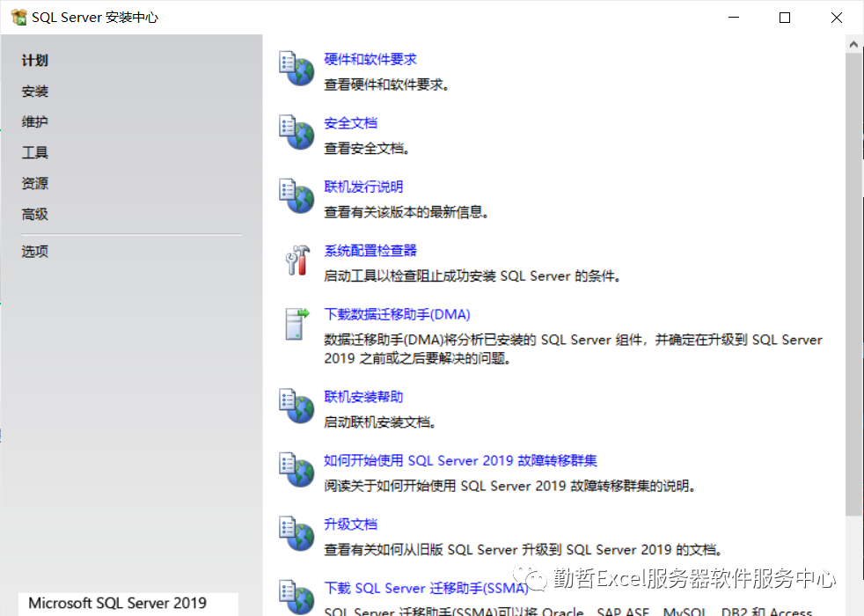Click text 阅读关于如何开始使用 SQL Server 2019 故障转移群集的说明。

pos(510,486)
